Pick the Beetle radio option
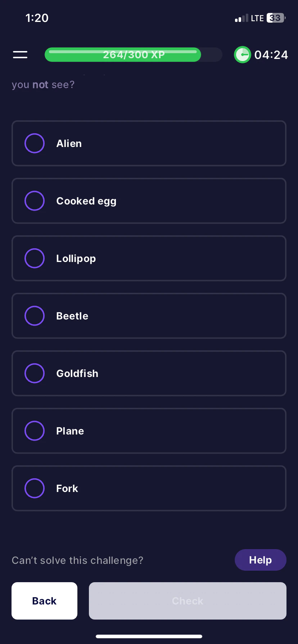298x644 pixels. coord(35,316)
